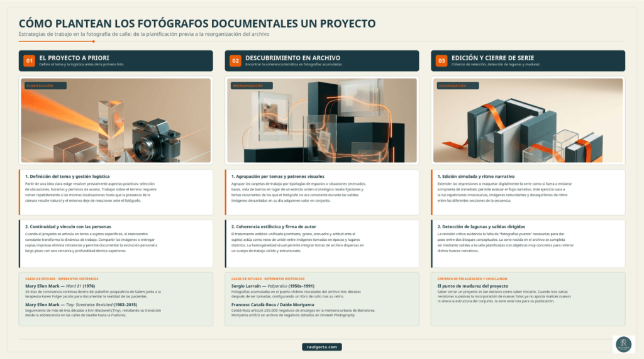Select the floating frames archive illustration
This screenshot has width=644, height=359.
(322, 120)
